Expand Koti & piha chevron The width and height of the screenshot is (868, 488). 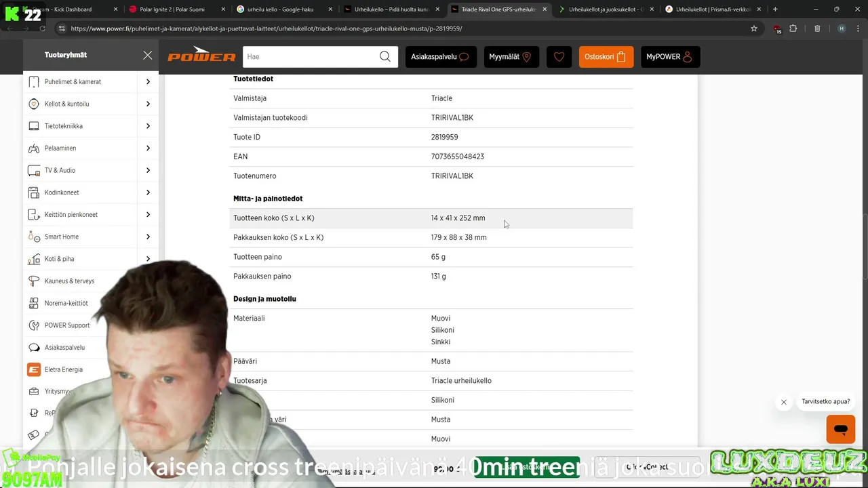[148, 259]
